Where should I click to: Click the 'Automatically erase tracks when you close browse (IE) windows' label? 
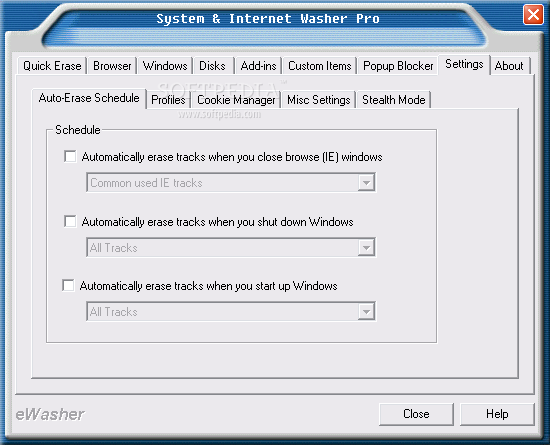pyautogui.click(x=232, y=157)
